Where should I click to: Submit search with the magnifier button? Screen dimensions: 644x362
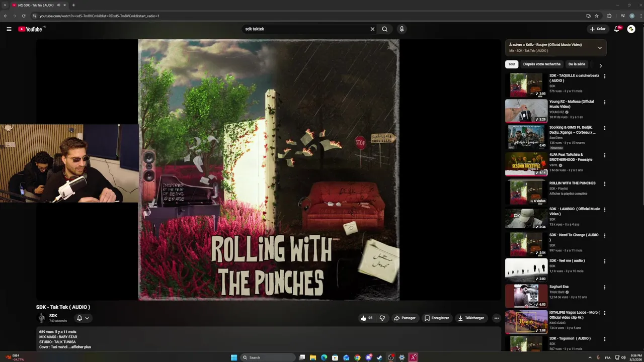[385, 29]
